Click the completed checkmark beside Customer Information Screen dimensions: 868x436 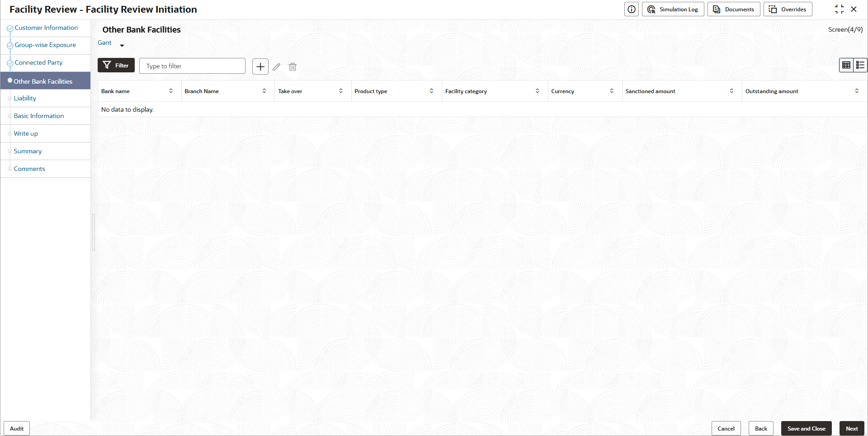(x=10, y=28)
